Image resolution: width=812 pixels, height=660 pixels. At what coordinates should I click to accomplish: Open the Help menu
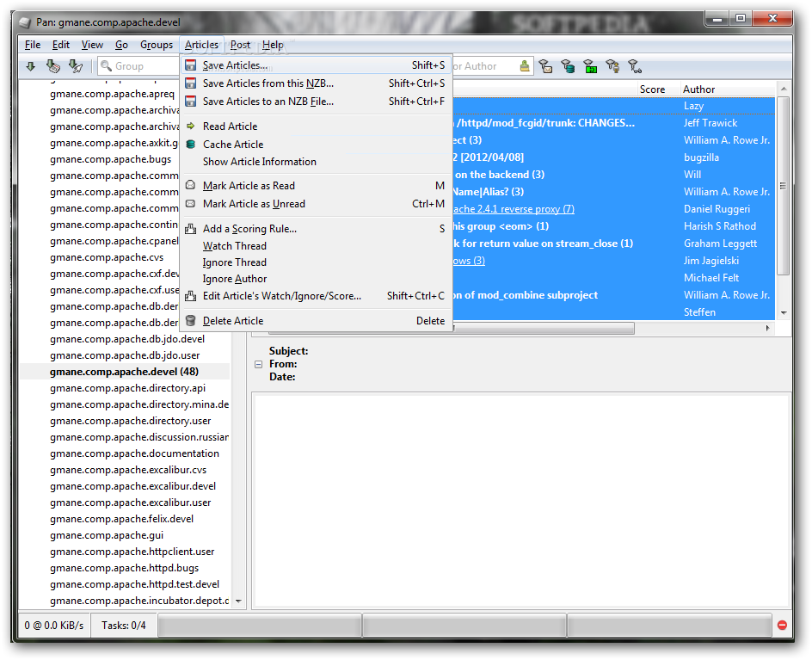tap(273, 45)
